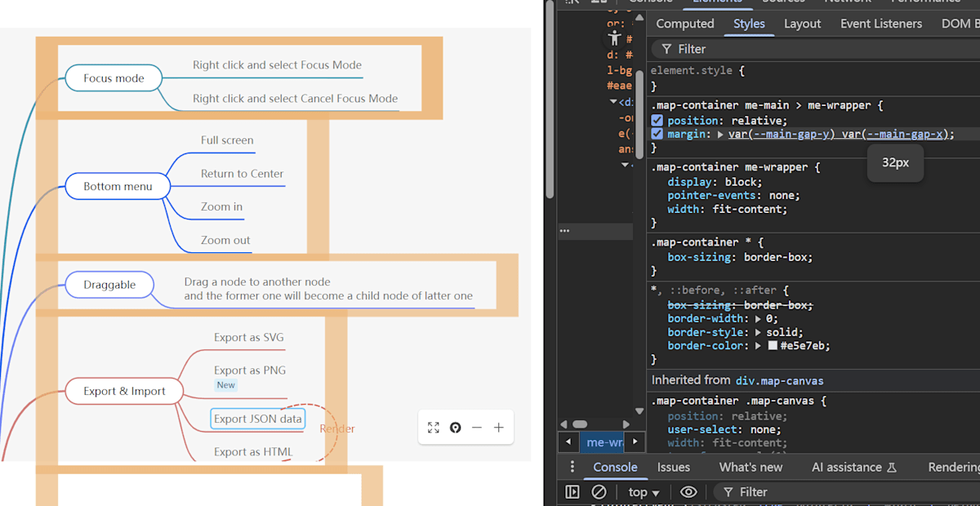This screenshot has height=506, width=980.
Task: Uncheck the margin property checkbox
Action: [x=657, y=134]
